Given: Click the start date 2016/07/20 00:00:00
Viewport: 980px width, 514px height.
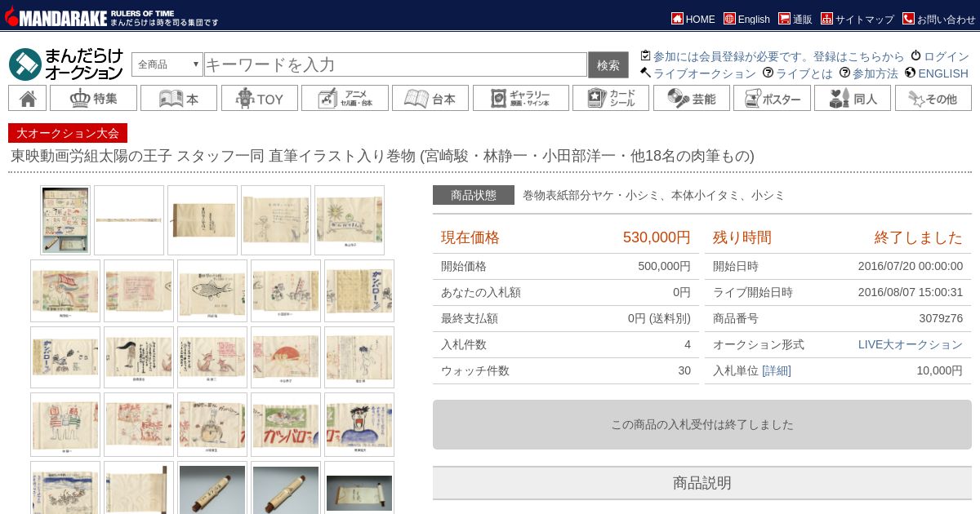Looking at the screenshot, I should click(x=911, y=266).
